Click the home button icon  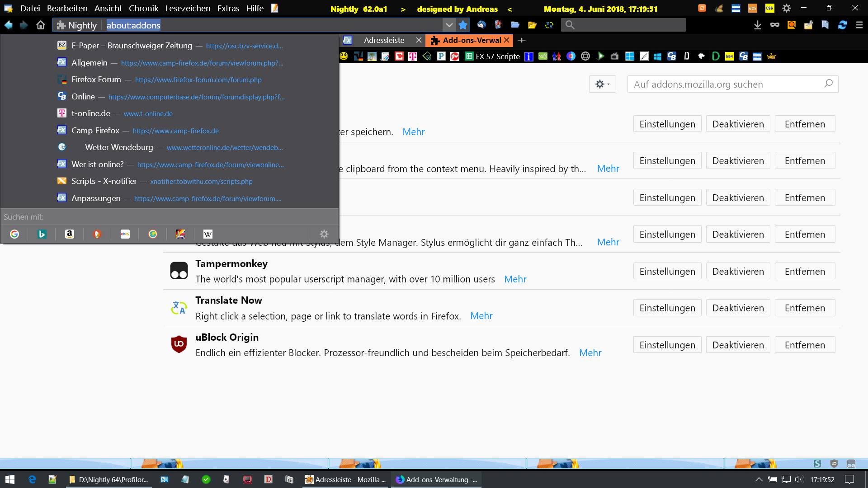(41, 25)
